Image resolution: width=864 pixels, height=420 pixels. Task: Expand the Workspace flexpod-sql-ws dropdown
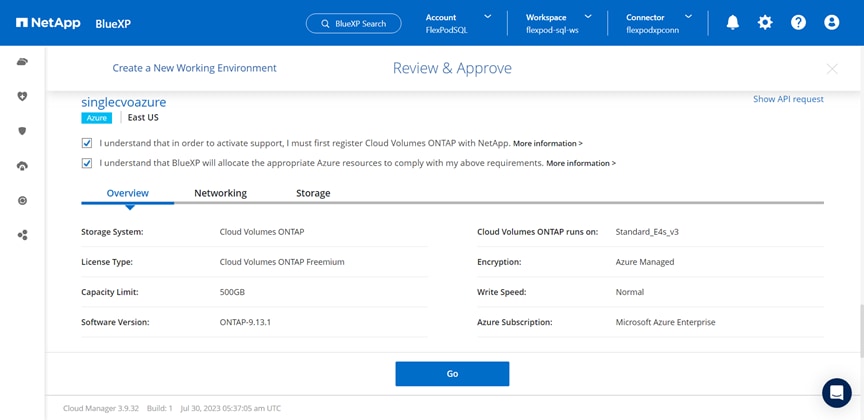click(587, 17)
